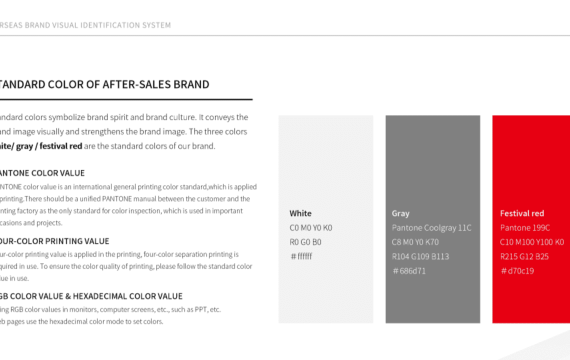Screen dimensions: 570x360
Task: Click the 'White' swatch label
Action: [300, 213]
